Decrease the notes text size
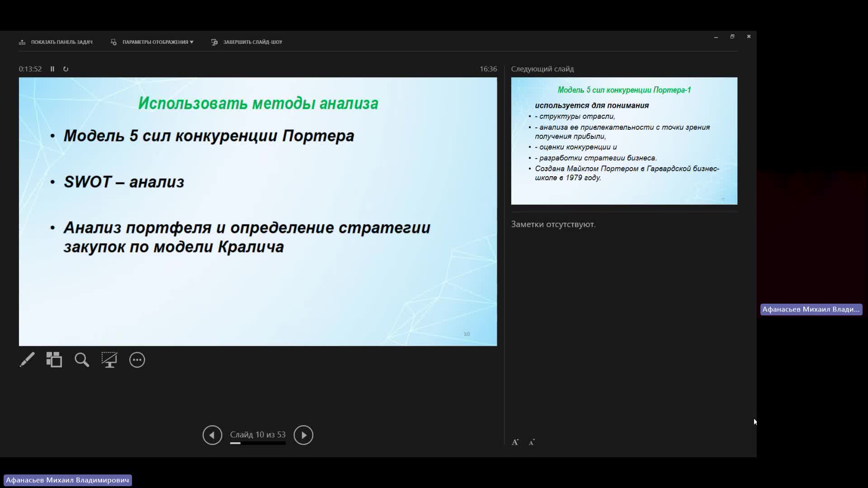The width and height of the screenshot is (868, 488). [532, 442]
